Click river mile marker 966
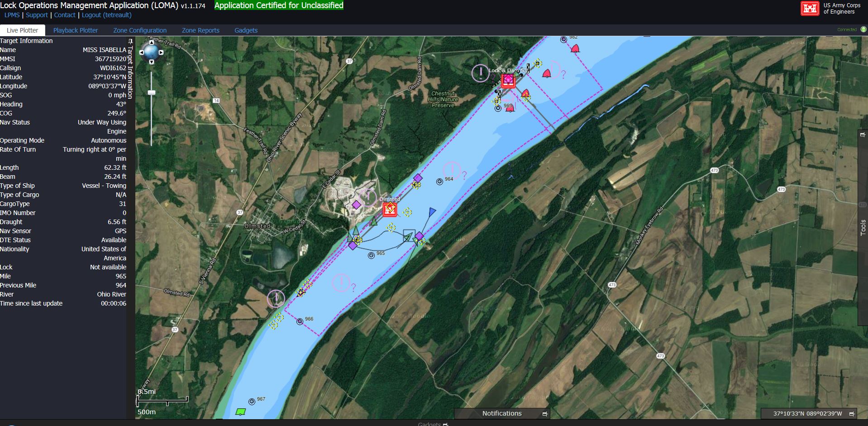Image resolution: width=868 pixels, height=426 pixels. point(300,321)
